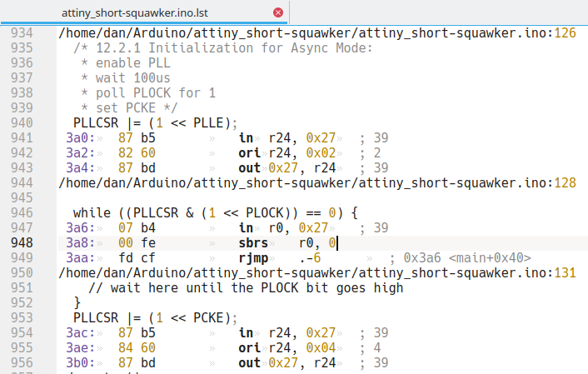Click the 'PLLCSR |= (1 << PCKE);' line

pyautogui.click(x=155, y=318)
